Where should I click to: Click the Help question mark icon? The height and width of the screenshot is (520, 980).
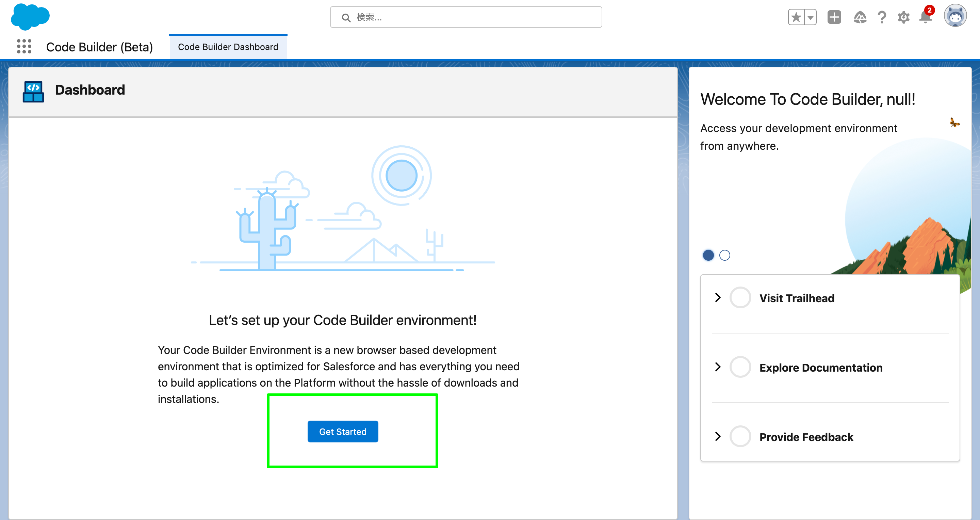point(882,17)
